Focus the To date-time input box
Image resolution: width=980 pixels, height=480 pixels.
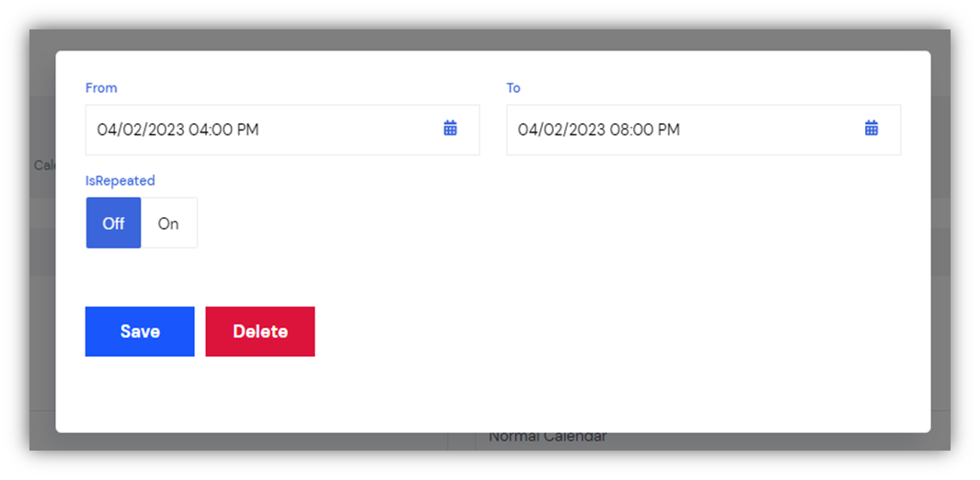(704, 130)
